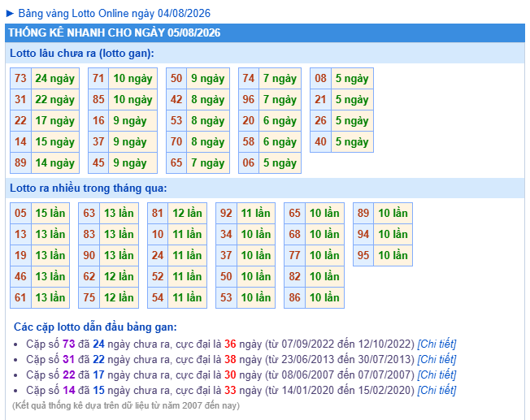Select frequent number 81
The height and width of the screenshot is (420, 530).
[158, 213]
